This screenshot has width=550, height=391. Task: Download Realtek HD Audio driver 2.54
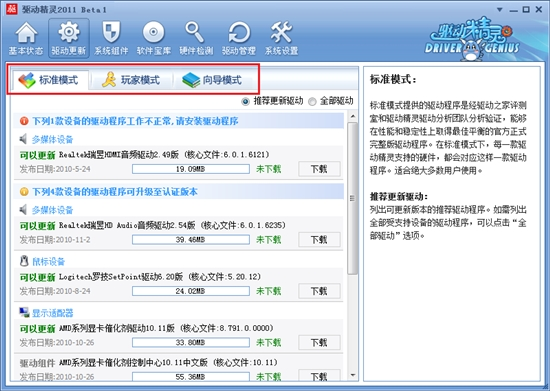click(319, 240)
